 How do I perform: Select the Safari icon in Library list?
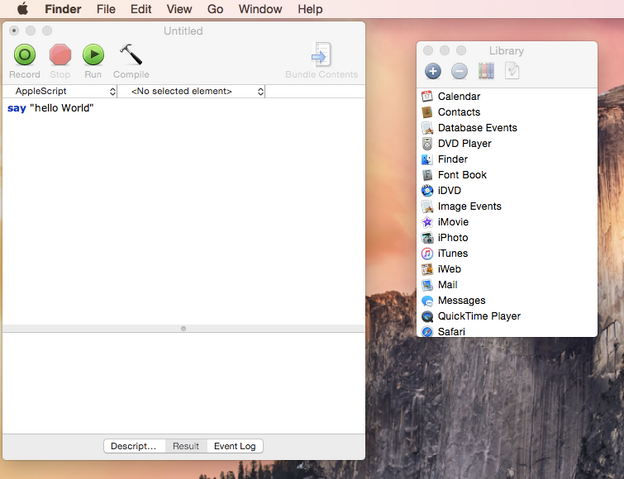click(427, 331)
